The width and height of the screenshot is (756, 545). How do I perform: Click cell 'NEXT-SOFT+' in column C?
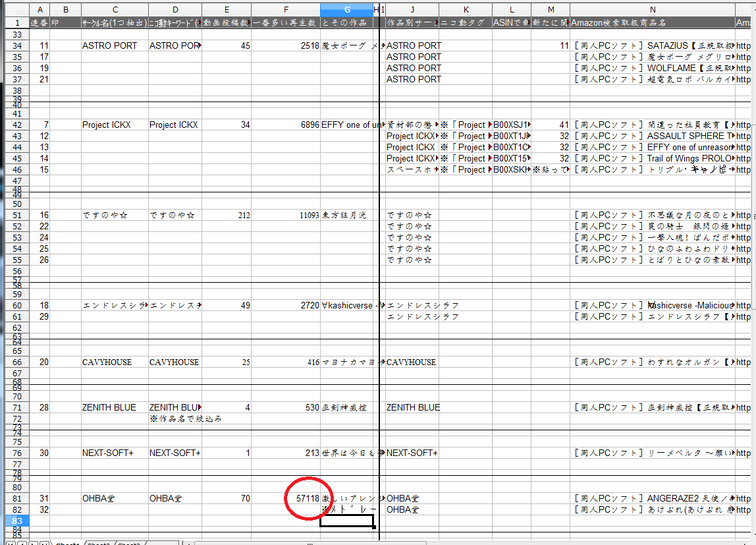click(115, 453)
